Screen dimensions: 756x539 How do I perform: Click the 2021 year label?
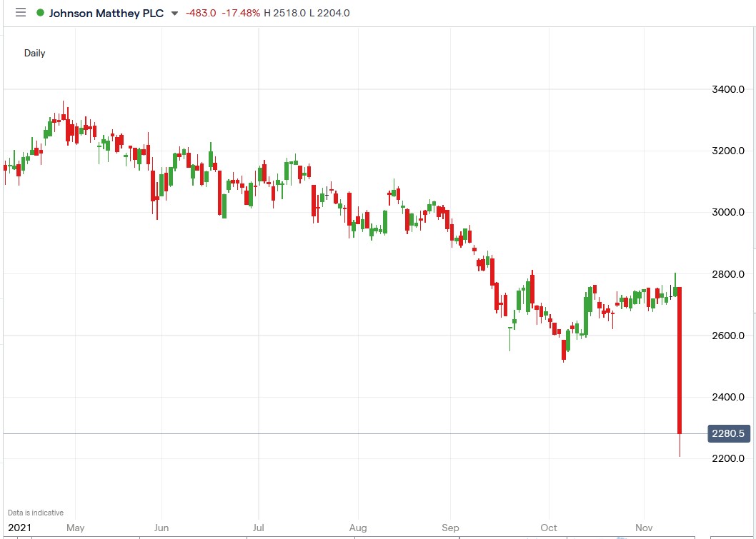pyautogui.click(x=18, y=528)
